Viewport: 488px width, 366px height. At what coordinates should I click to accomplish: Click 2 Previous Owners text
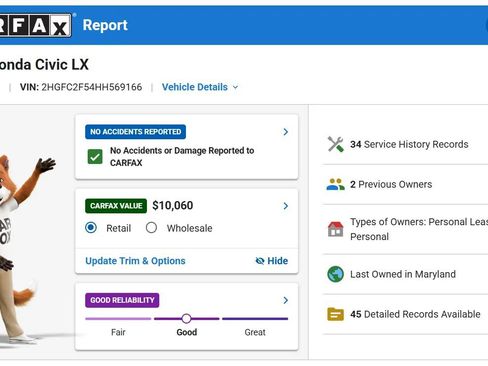click(x=391, y=184)
